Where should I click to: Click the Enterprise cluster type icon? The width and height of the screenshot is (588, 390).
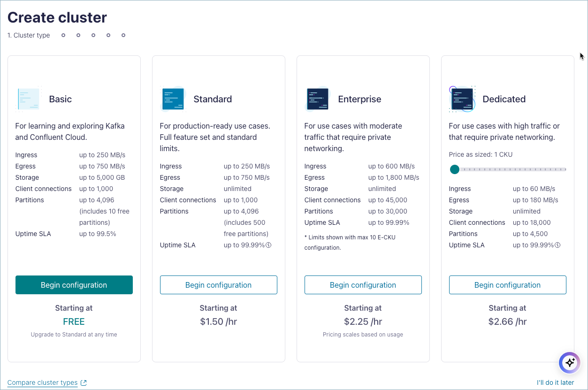(317, 99)
